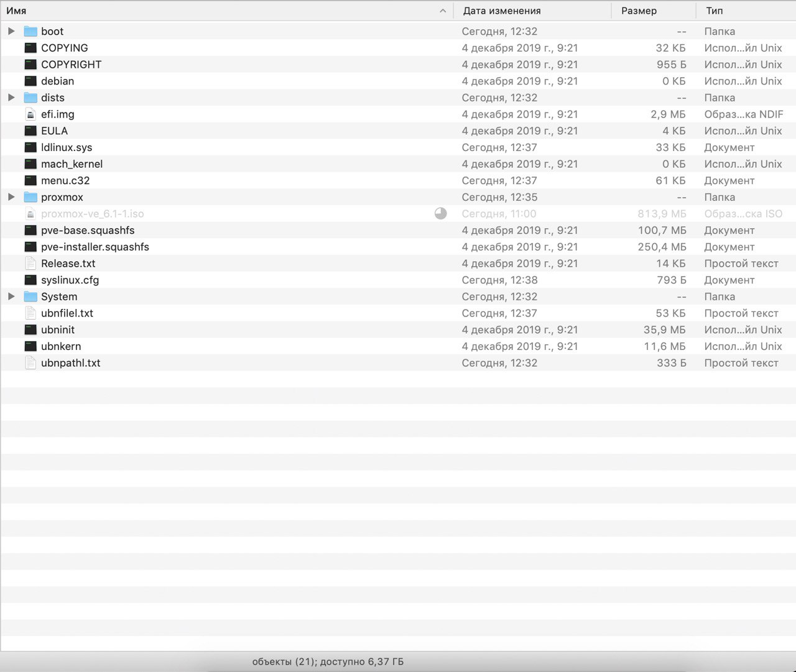This screenshot has width=796, height=672.
Task: Select the file name Release.txt
Action: (68, 264)
